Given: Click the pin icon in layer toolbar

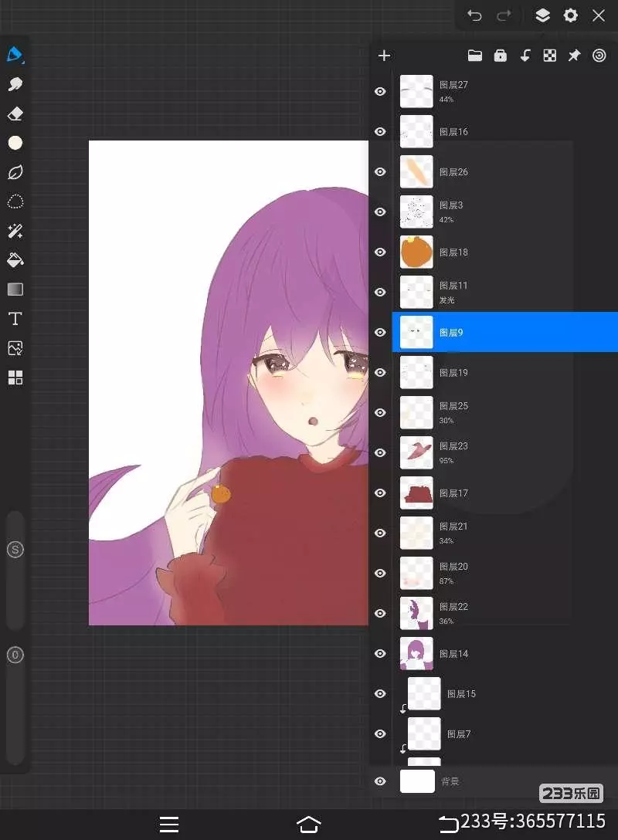Looking at the screenshot, I should click(x=574, y=56).
